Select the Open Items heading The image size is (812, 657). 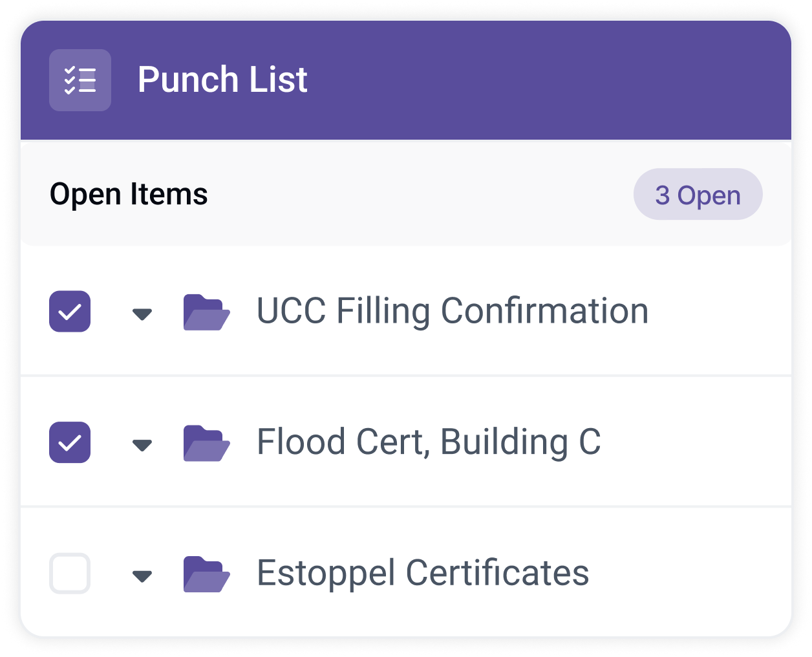[129, 194]
